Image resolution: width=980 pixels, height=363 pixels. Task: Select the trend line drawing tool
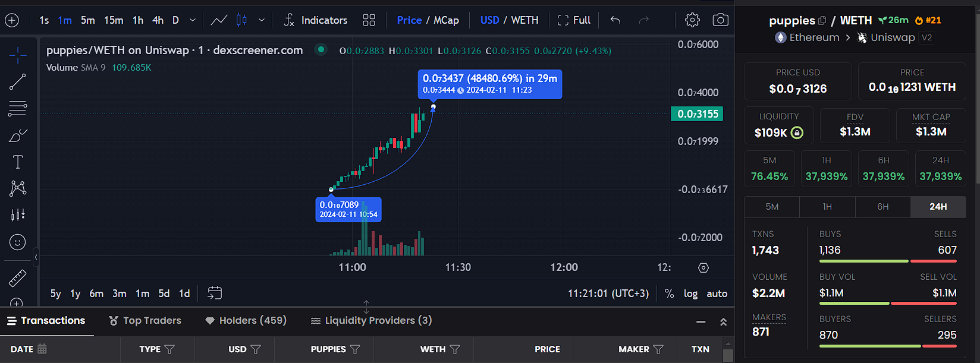pos(18,82)
